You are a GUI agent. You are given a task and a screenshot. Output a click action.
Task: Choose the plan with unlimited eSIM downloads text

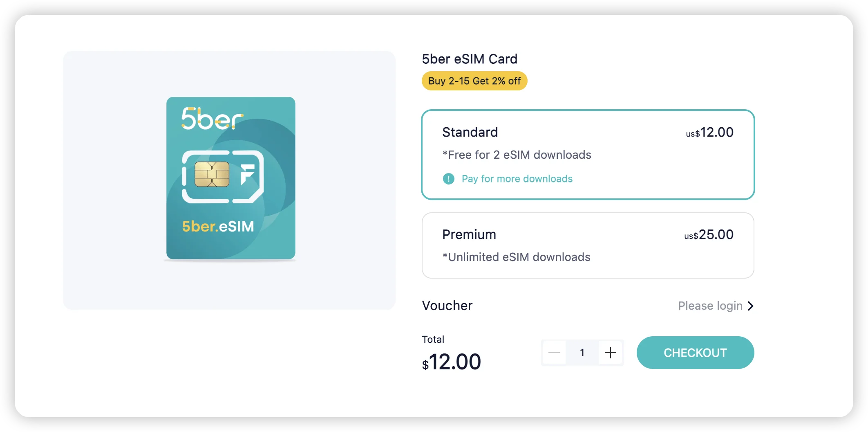(516, 257)
